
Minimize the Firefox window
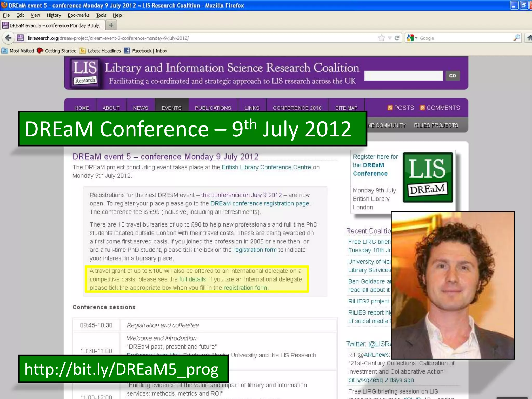point(514,5)
